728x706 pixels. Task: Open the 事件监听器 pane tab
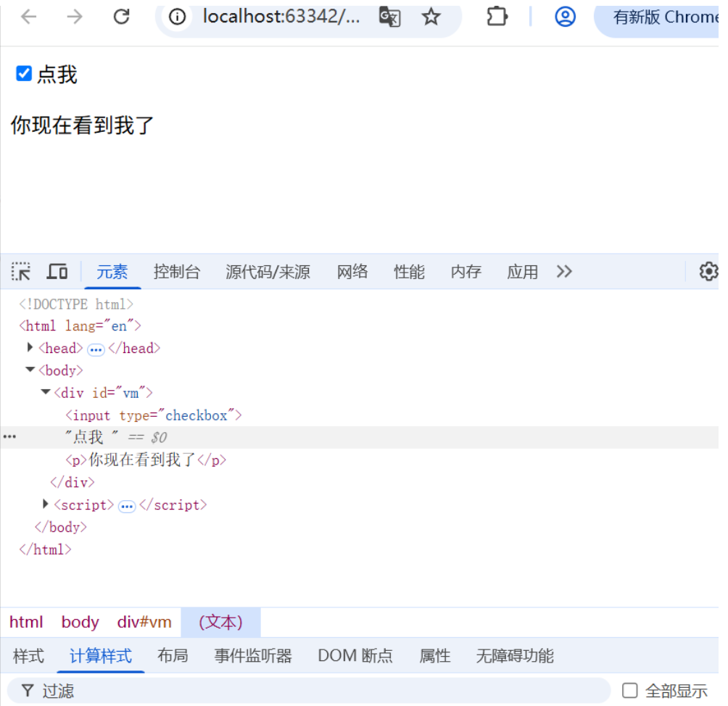253,656
